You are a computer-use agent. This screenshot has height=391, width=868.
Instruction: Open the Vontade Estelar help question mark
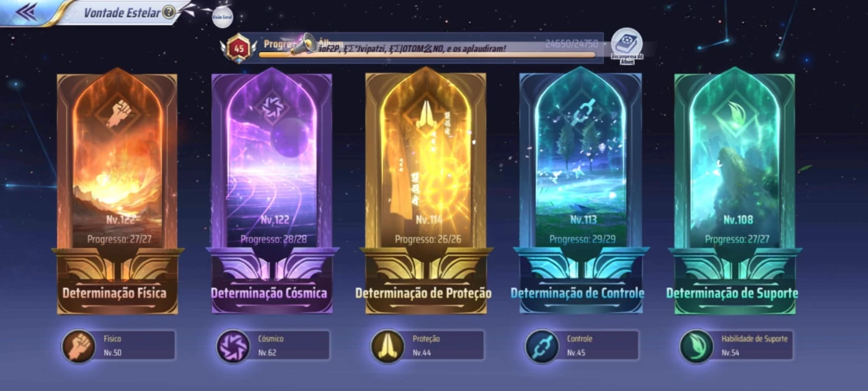(x=169, y=12)
